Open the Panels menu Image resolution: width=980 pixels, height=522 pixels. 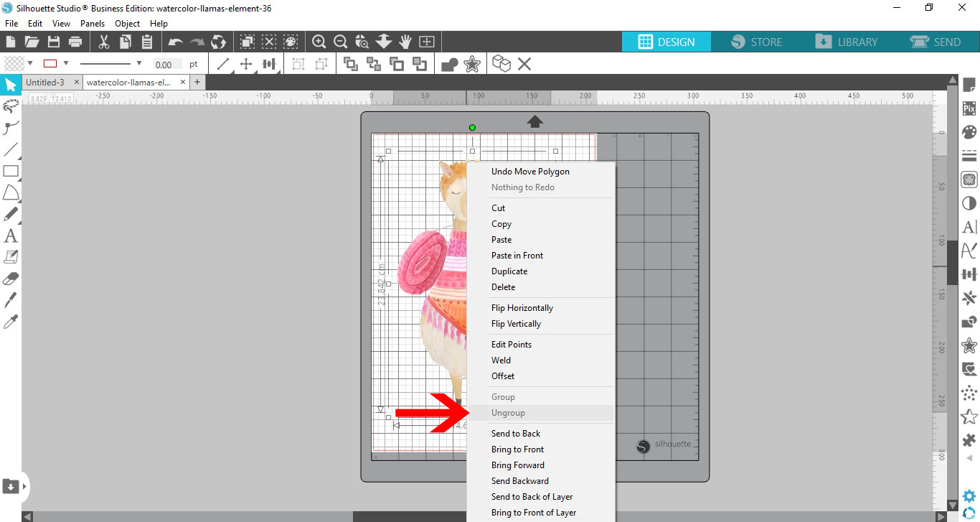93,24
